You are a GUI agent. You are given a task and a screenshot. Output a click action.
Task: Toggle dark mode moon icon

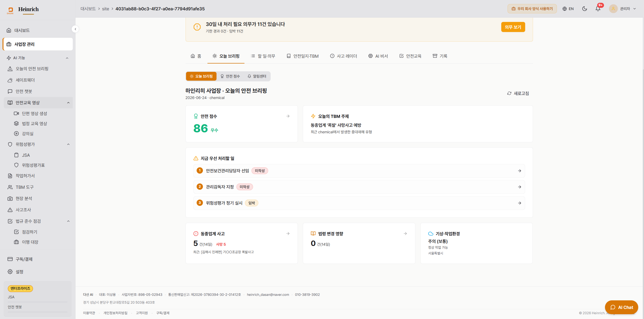[x=585, y=9]
